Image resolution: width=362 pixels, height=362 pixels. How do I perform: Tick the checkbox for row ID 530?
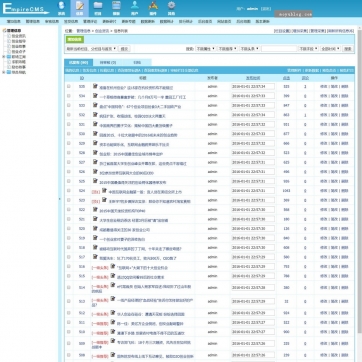coord(69,133)
